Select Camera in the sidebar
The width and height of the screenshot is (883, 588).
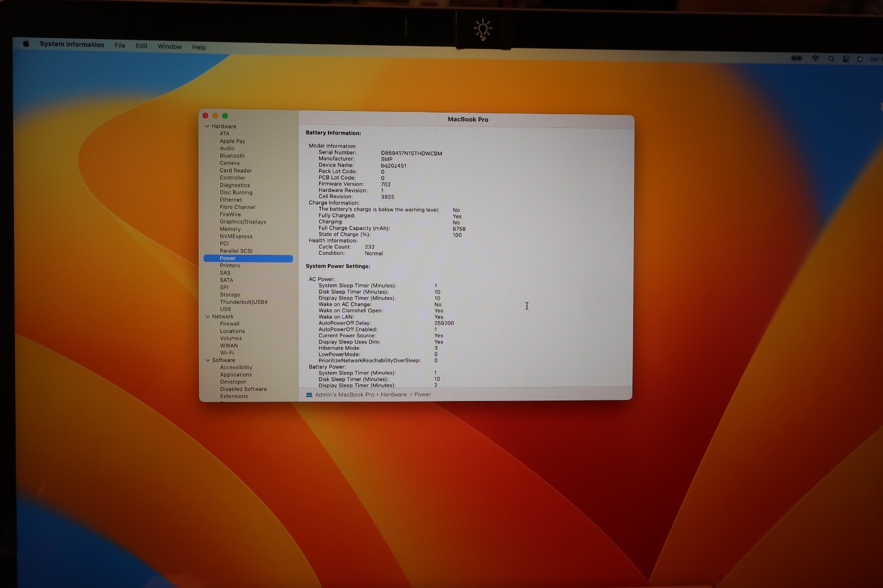pos(230,163)
